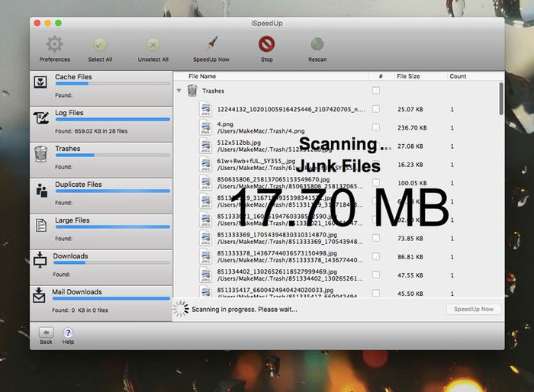Click the Back arrow button
The height and width of the screenshot is (392, 534).
pos(46,333)
